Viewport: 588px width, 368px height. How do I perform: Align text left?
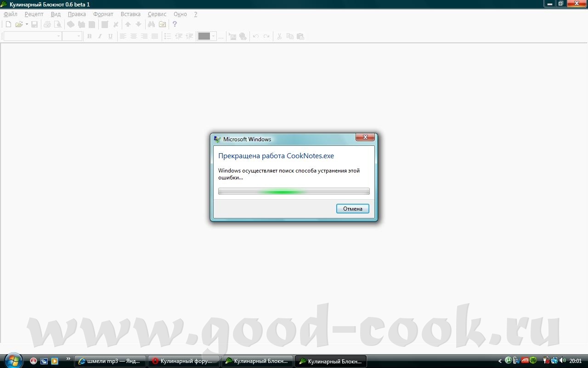pos(123,36)
